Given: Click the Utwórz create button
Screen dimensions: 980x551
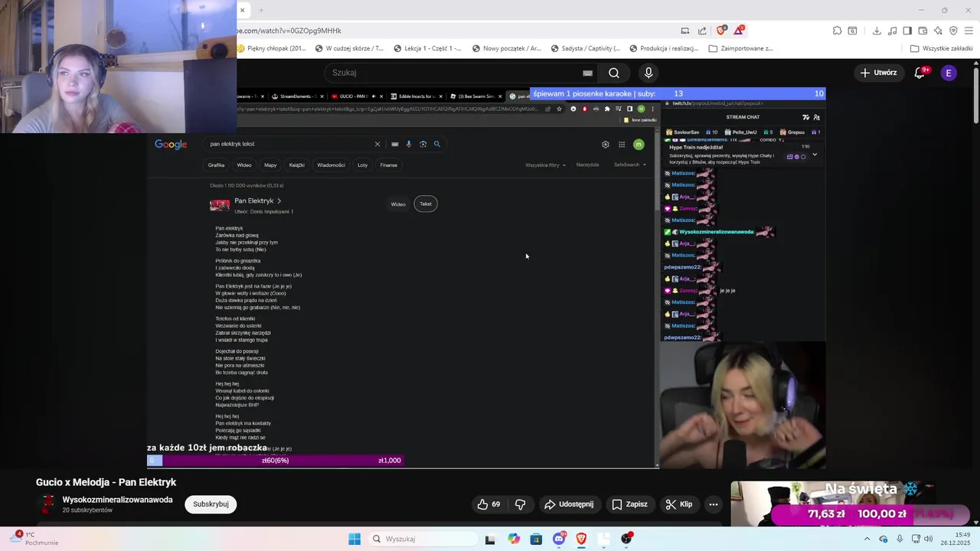Looking at the screenshot, I should 878,73.
